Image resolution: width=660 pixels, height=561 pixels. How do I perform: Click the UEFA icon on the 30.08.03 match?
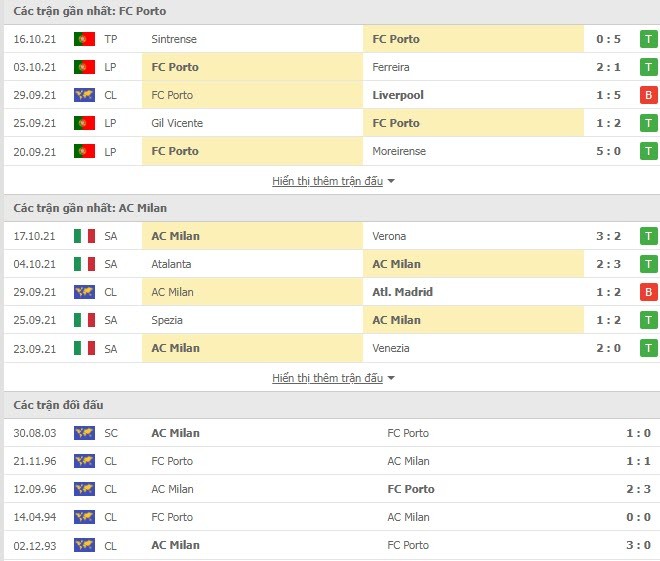[84, 433]
